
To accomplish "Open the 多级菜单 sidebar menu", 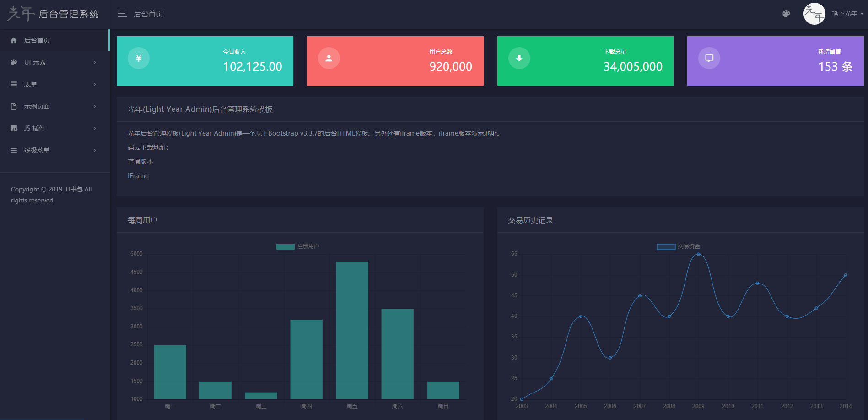I will click(54, 150).
